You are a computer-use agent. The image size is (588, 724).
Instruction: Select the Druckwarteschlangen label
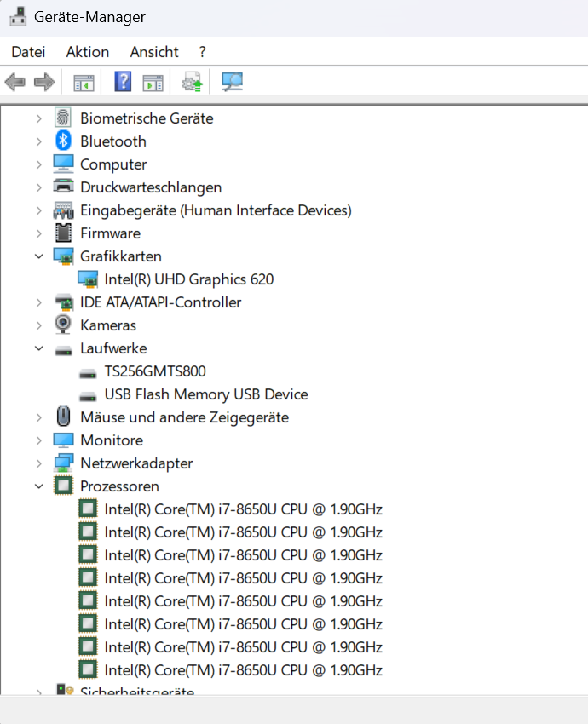click(x=151, y=187)
